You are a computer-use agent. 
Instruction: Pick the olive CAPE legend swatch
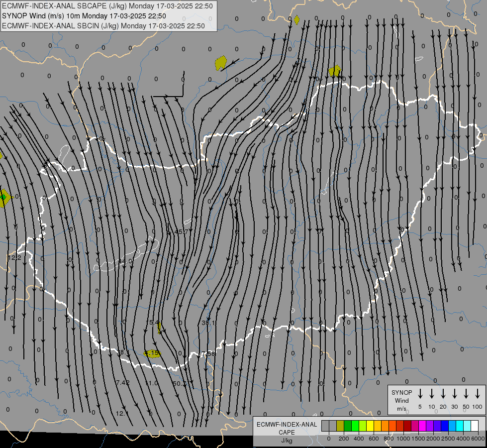[340, 426]
